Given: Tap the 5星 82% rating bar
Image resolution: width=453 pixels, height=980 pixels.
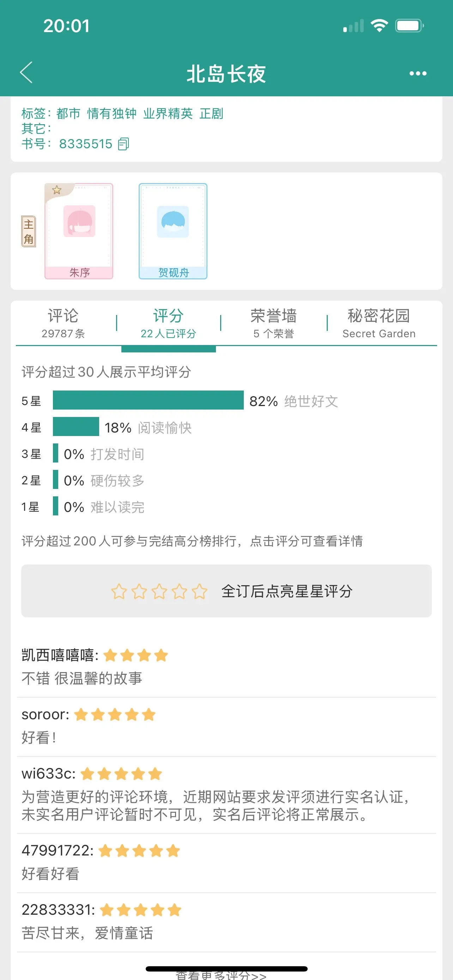Looking at the screenshot, I should [148, 400].
